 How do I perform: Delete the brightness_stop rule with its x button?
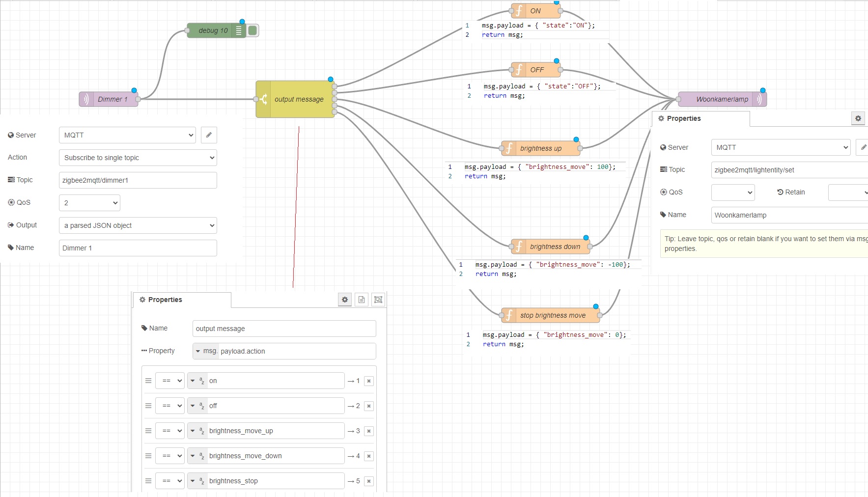tap(368, 481)
